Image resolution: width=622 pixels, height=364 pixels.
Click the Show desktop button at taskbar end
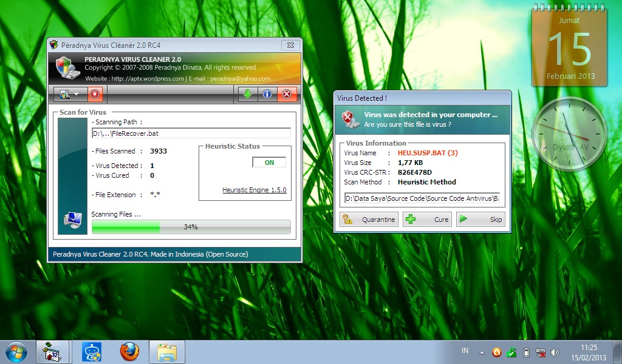(x=618, y=352)
